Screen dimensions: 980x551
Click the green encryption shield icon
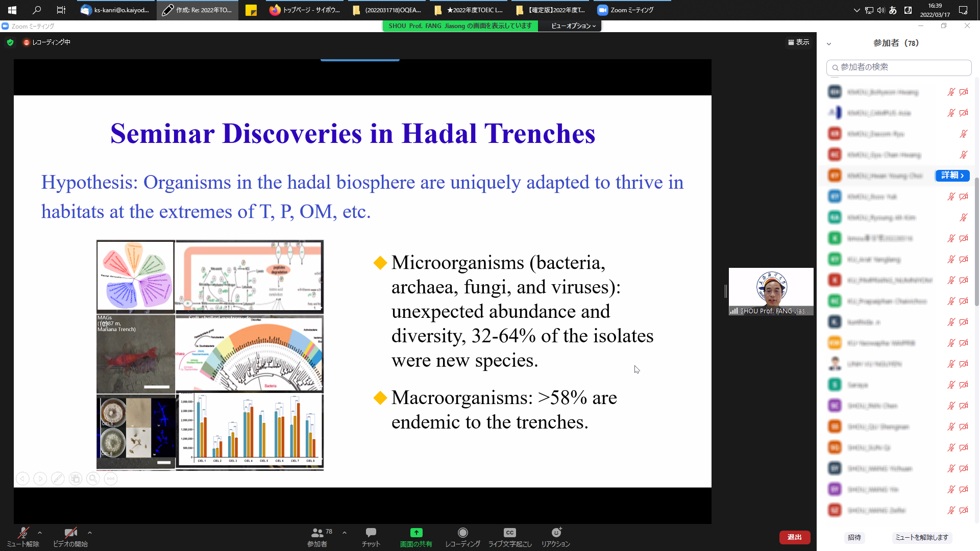[x=10, y=42]
